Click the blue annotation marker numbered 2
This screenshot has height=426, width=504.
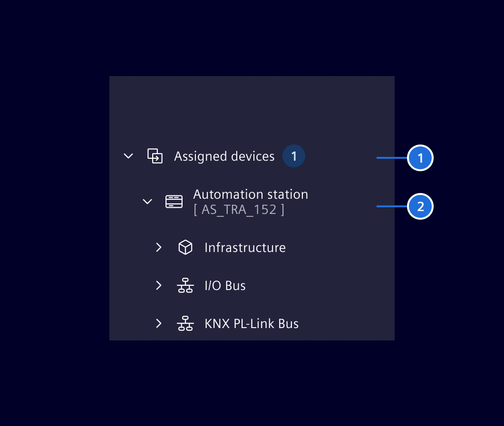420,206
